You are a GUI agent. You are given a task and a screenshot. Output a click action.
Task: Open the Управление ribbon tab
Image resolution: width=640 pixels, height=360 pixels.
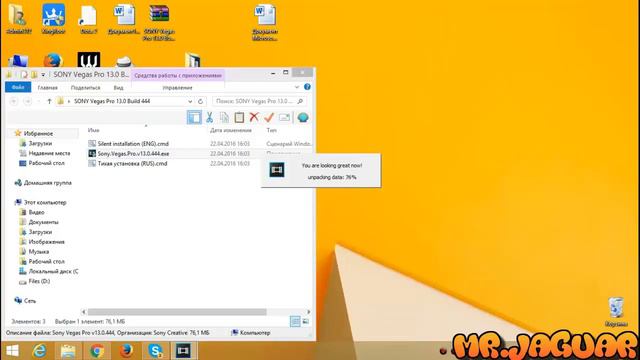[x=178, y=88]
